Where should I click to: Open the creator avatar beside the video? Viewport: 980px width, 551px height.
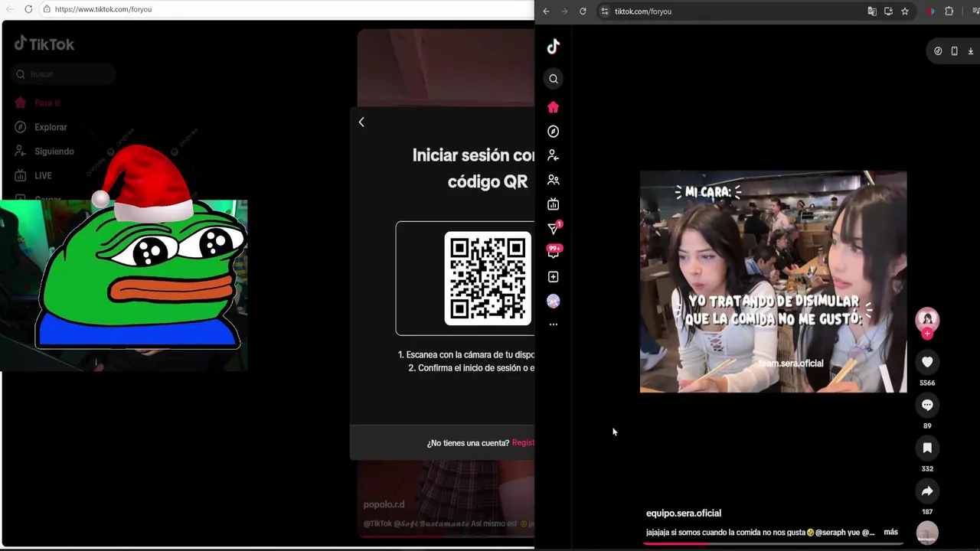(x=927, y=318)
